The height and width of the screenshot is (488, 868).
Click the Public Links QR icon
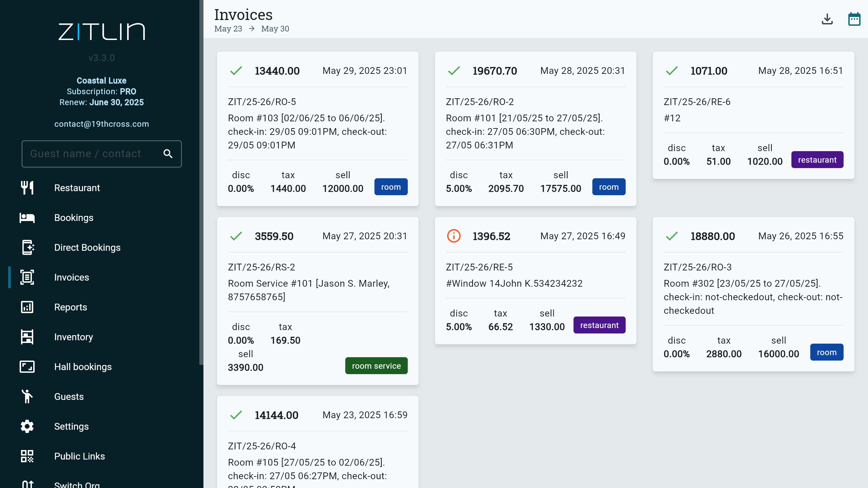[x=27, y=456]
